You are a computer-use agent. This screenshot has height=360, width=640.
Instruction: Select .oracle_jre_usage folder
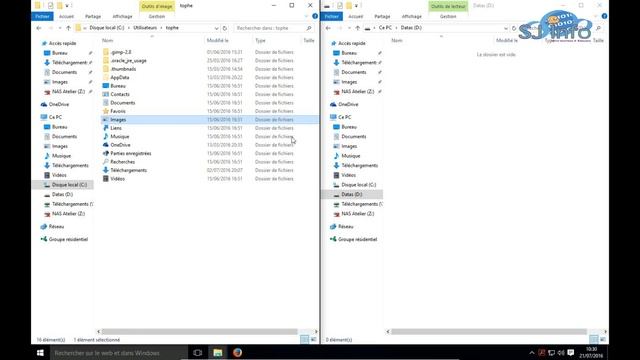[x=128, y=60]
